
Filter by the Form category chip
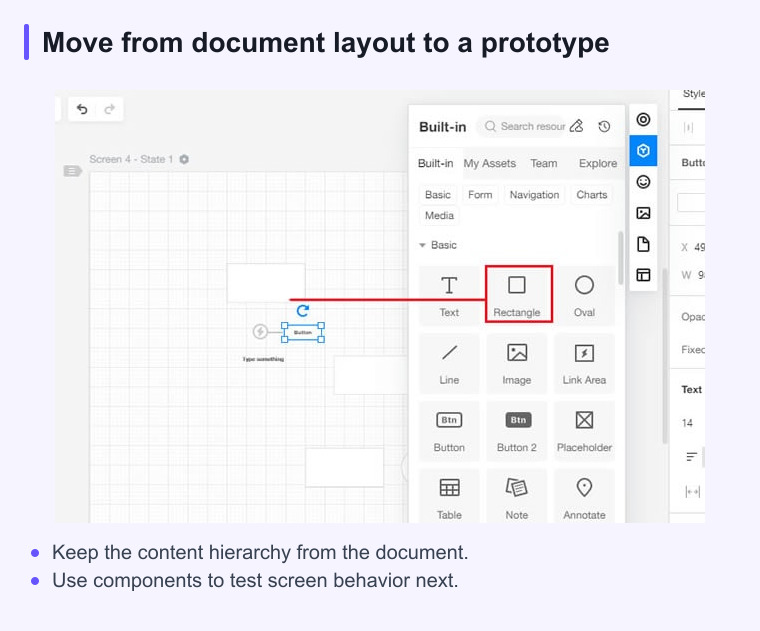coord(480,194)
